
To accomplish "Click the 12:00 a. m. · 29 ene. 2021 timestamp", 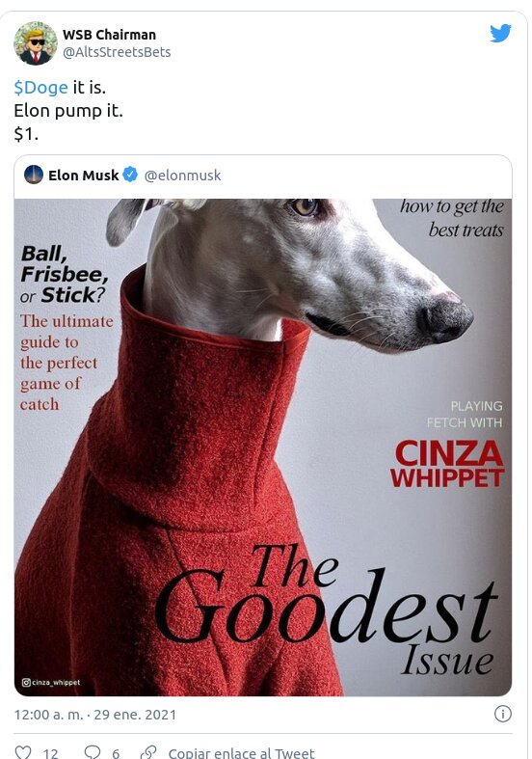I will coord(95,715).
